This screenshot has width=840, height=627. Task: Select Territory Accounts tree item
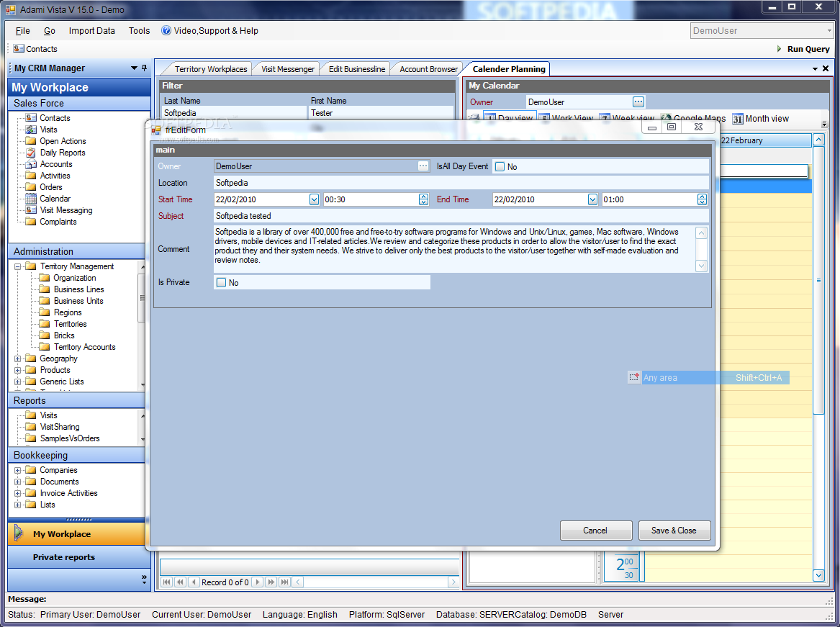(x=85, y=347)
